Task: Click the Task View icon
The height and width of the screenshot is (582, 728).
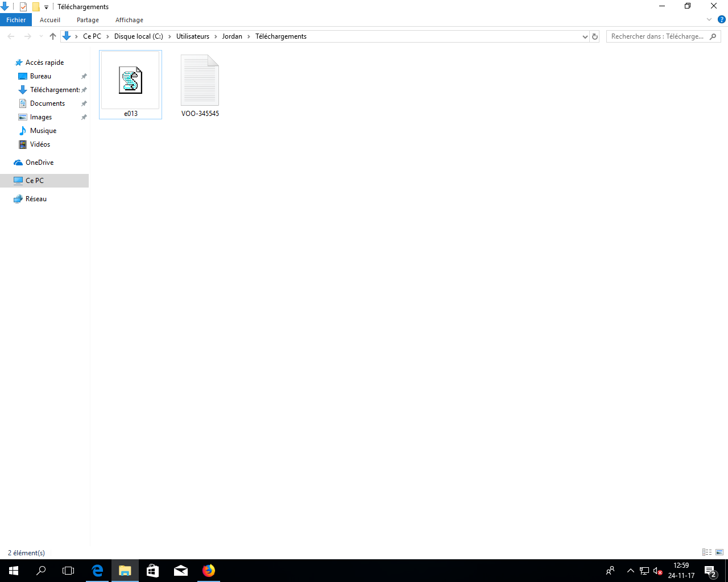Action: [68, 571]
